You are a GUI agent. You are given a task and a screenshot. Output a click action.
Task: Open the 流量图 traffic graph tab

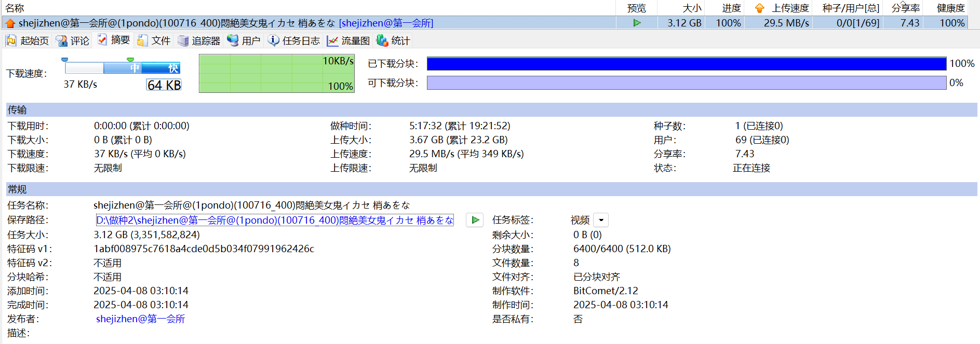point(348,41)
